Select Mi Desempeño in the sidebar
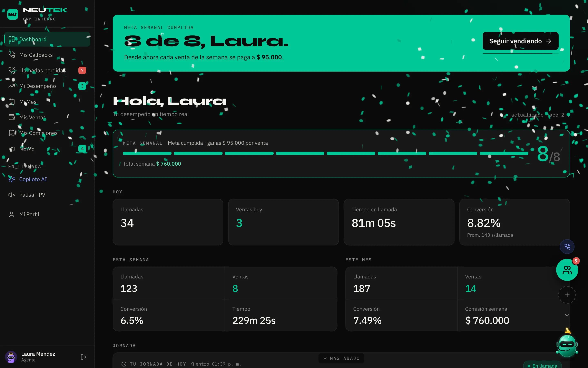588x368 pixels. (x=47, y=86)
